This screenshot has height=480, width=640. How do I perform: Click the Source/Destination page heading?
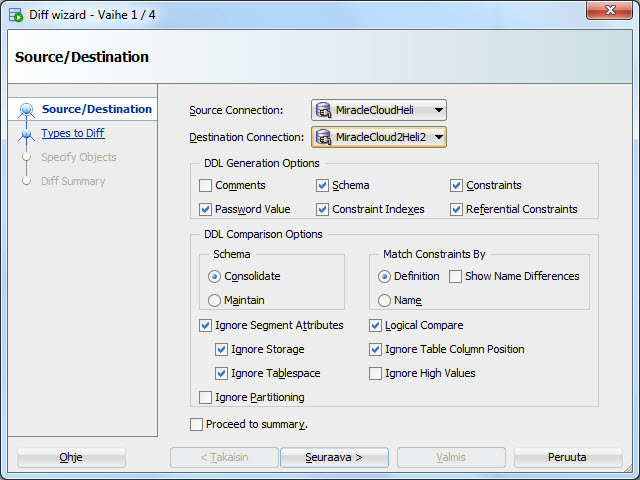(x=82, y=57)
